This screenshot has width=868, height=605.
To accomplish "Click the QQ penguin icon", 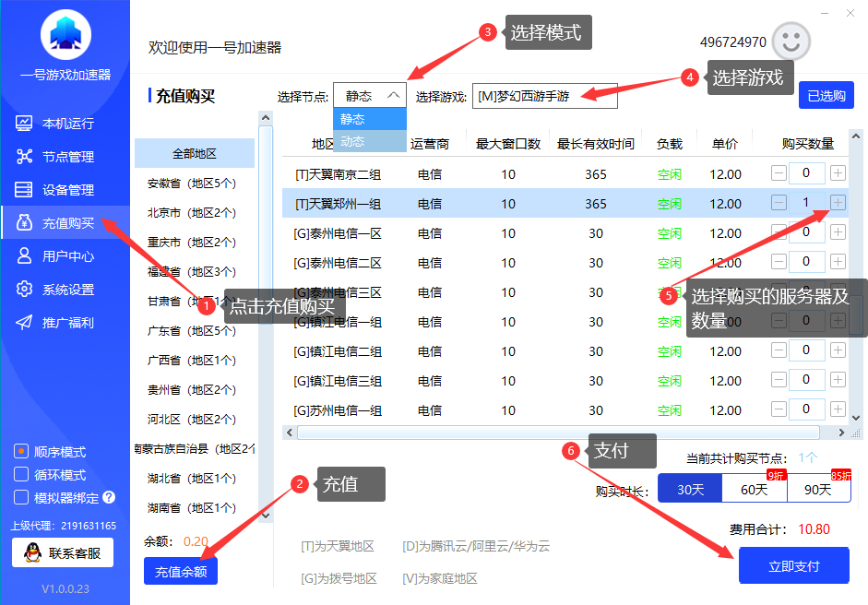I will pos(33,552).
